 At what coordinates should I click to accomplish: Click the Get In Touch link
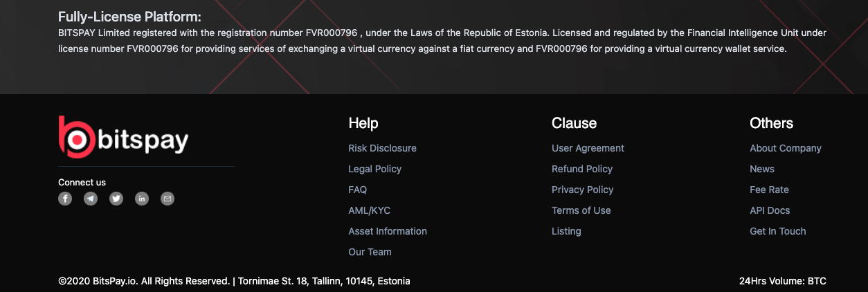[x=777, y=231]
